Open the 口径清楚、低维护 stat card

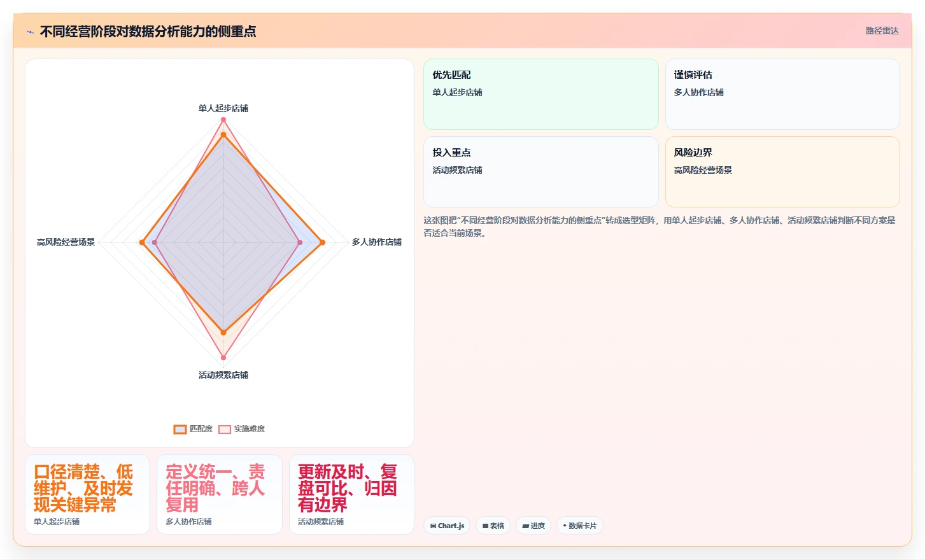[x=88, y=494]
